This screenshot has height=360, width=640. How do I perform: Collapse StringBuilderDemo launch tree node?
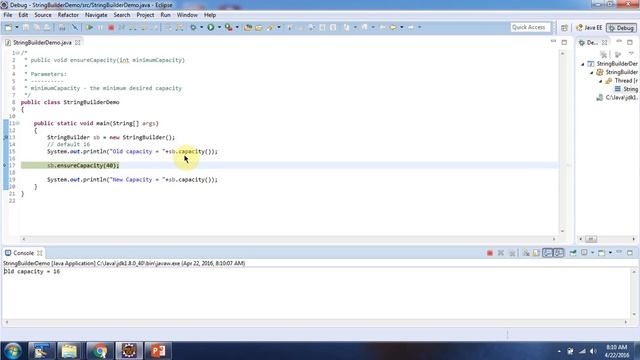coord(583,64)
